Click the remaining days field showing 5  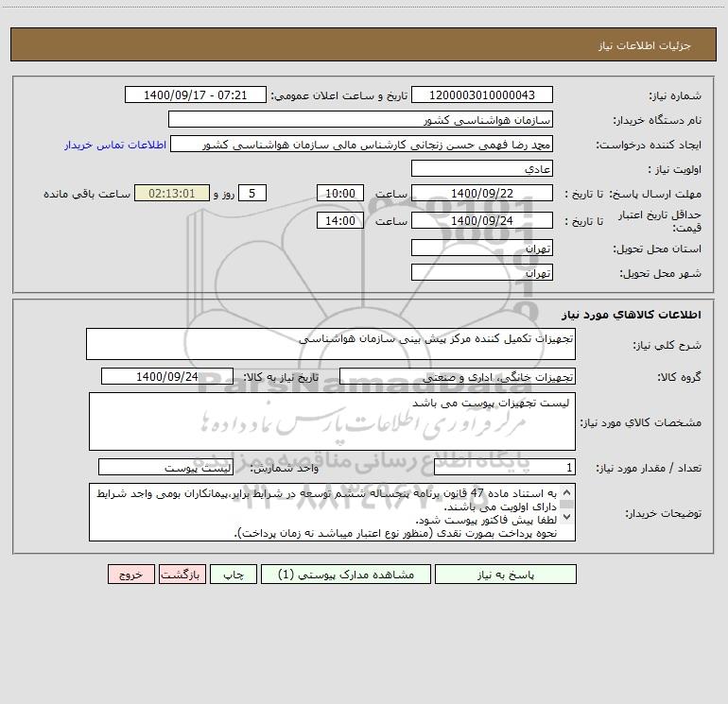(252, 193)
